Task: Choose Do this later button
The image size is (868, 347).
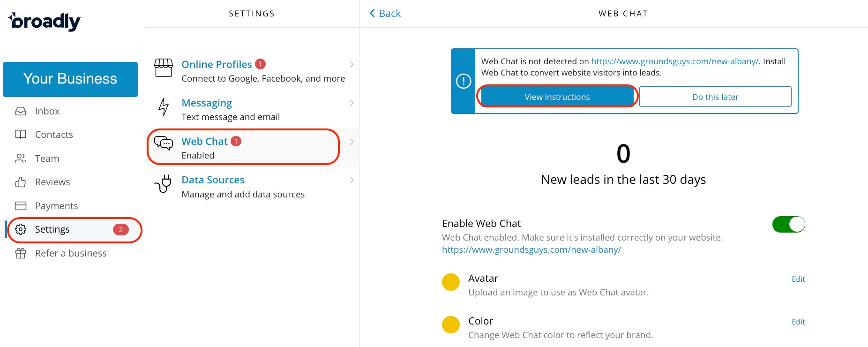Action: pyautogui.click(x=715, y=97)
